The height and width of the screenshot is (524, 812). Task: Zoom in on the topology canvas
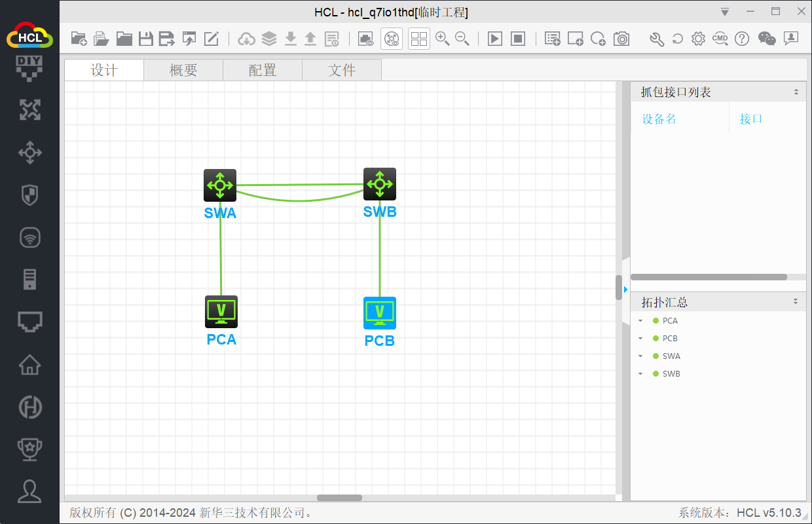[443, 39]
